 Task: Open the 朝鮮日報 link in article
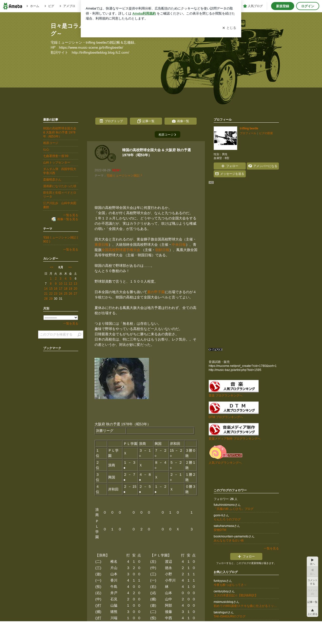coord(162,250)
